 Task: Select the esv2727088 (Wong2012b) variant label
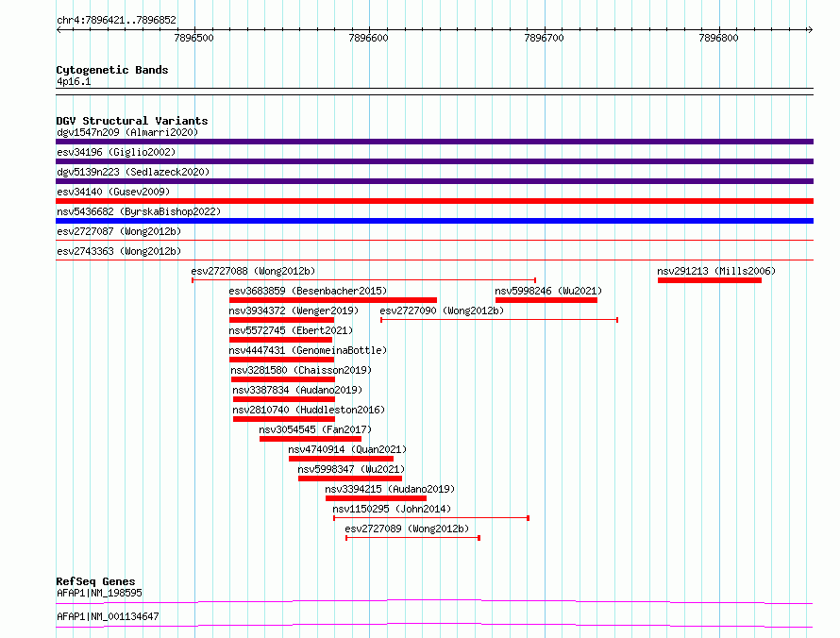click(253, 271)
